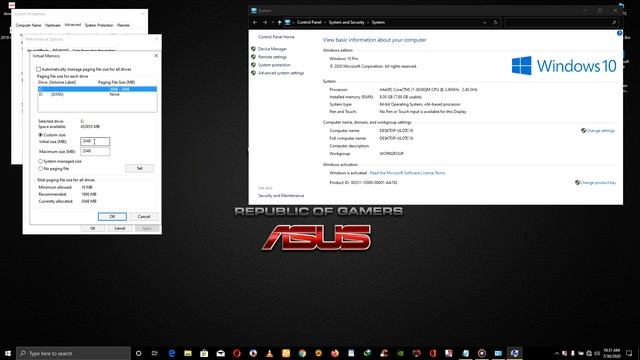
Task: Open the Action Center notifications
Action: point(629,353)
